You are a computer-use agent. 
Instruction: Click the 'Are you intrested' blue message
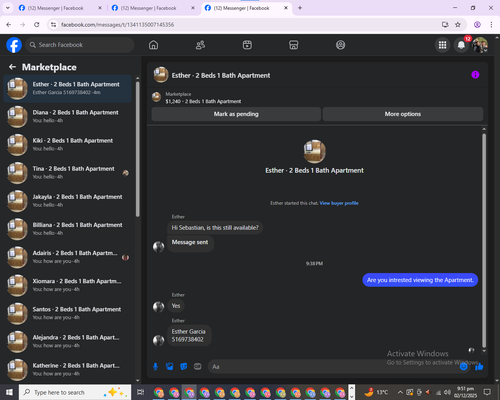click(420, 280)
